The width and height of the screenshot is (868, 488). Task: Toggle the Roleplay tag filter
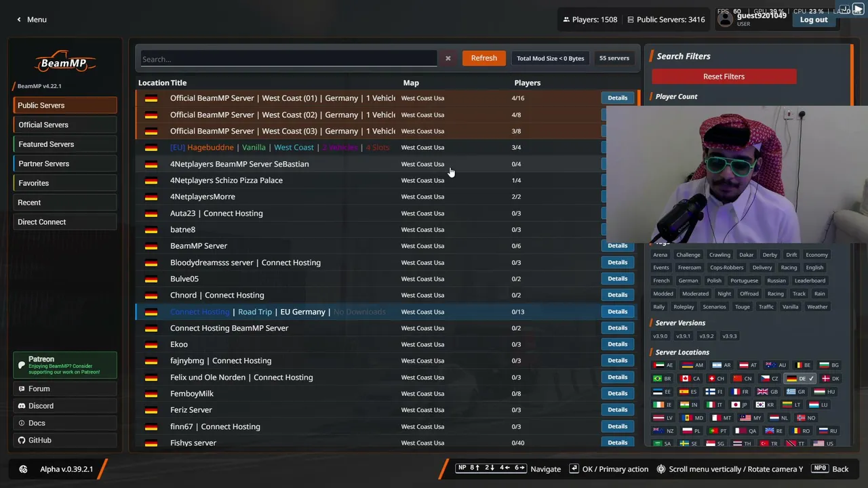tap(684, 307)
